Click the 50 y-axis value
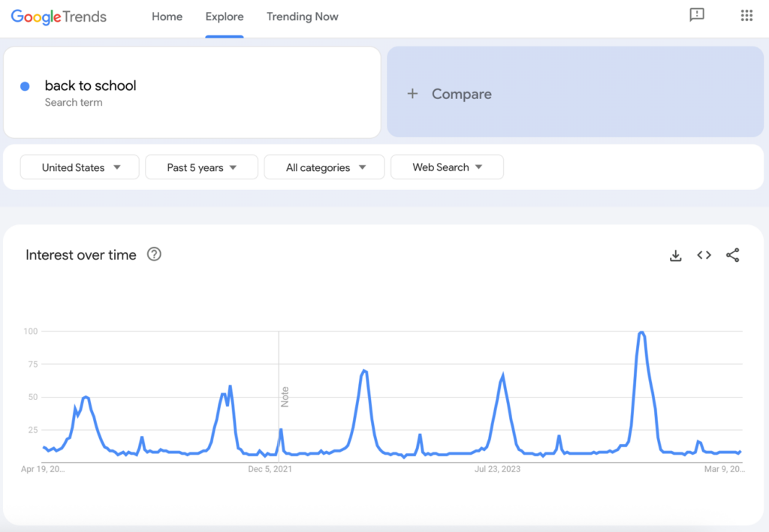Image resolution: width=769 pixels, height=532 pixels. [x=33, y=397]
